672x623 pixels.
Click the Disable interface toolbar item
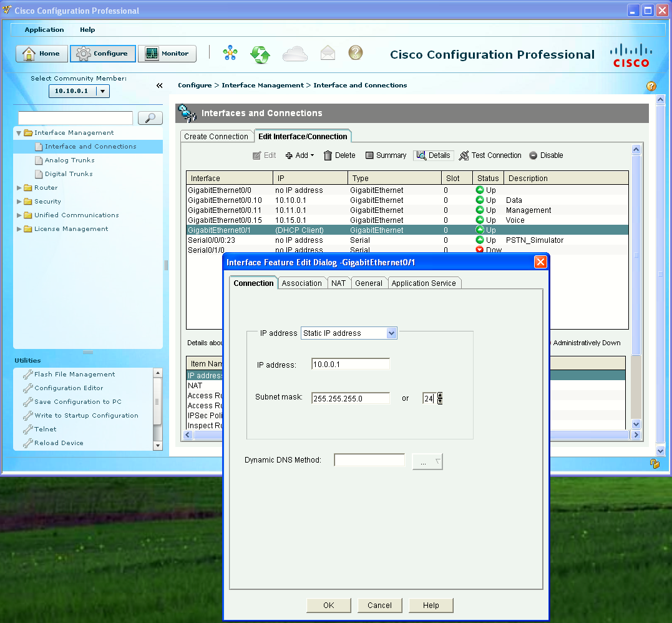pyautogui.click(x=546, y=155)
